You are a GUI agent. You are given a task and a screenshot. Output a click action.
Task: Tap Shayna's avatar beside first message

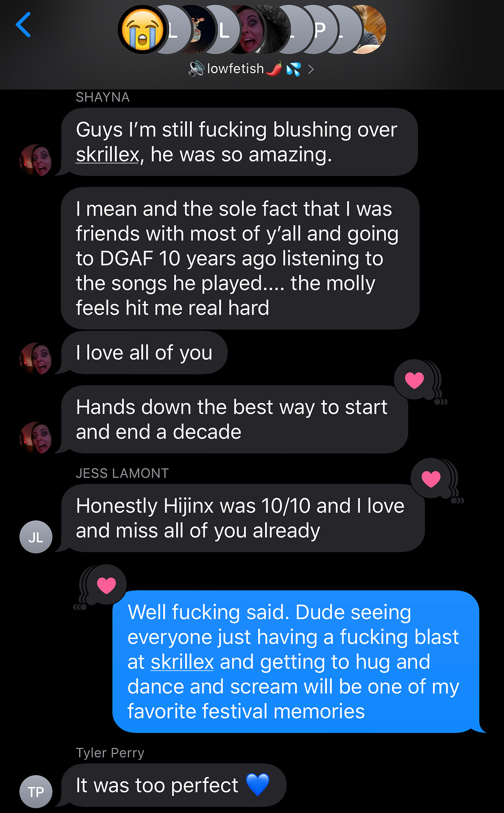pos(36,160)
